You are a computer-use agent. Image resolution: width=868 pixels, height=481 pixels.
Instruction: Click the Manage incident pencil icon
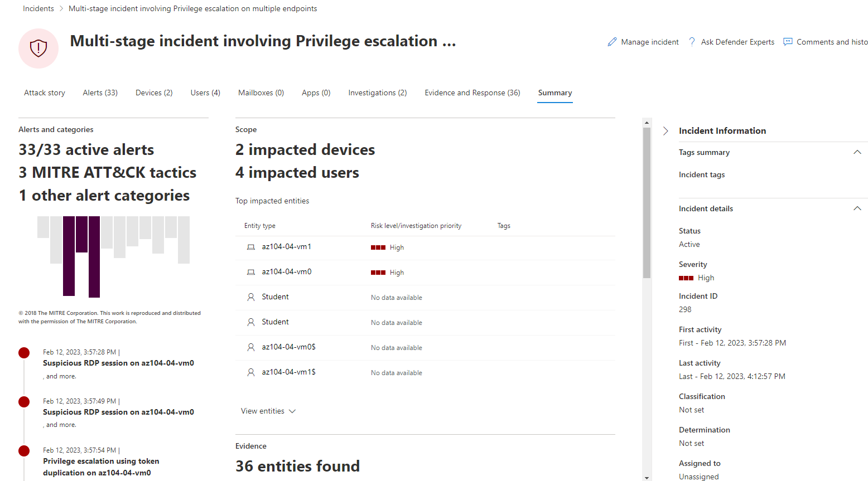612,42
